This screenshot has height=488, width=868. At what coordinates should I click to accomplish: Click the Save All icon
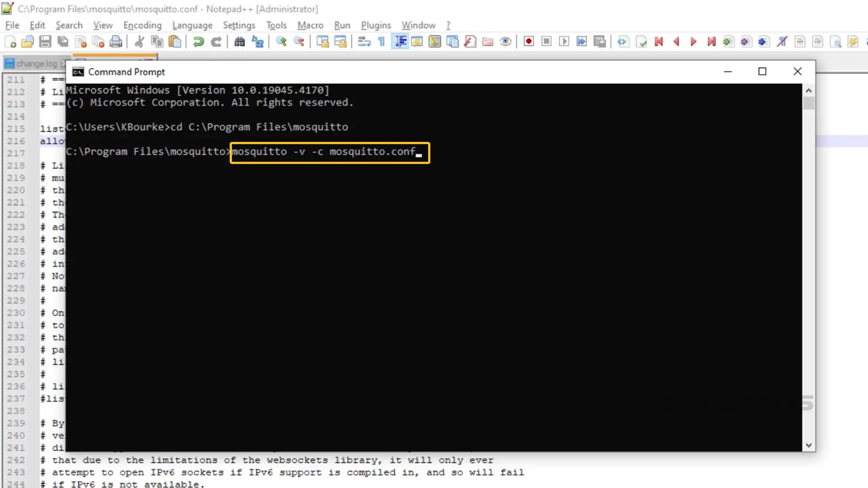point(63,42)
